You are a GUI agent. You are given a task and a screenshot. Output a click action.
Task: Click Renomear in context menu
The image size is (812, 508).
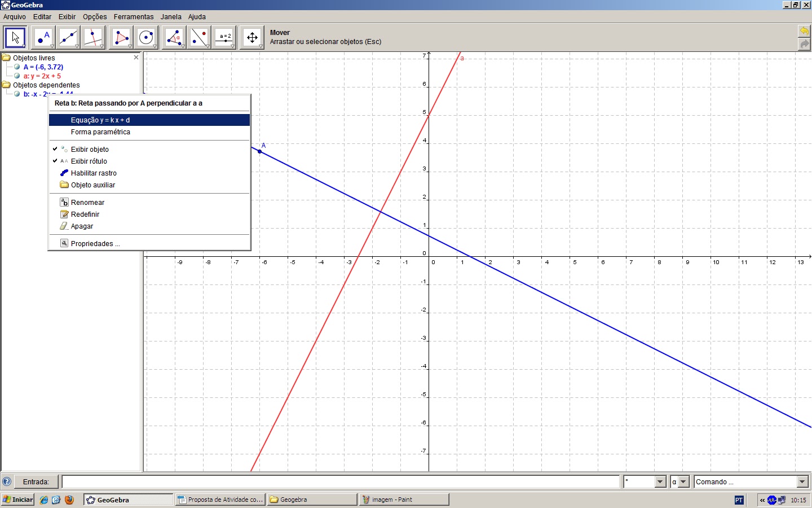point(149,202)
